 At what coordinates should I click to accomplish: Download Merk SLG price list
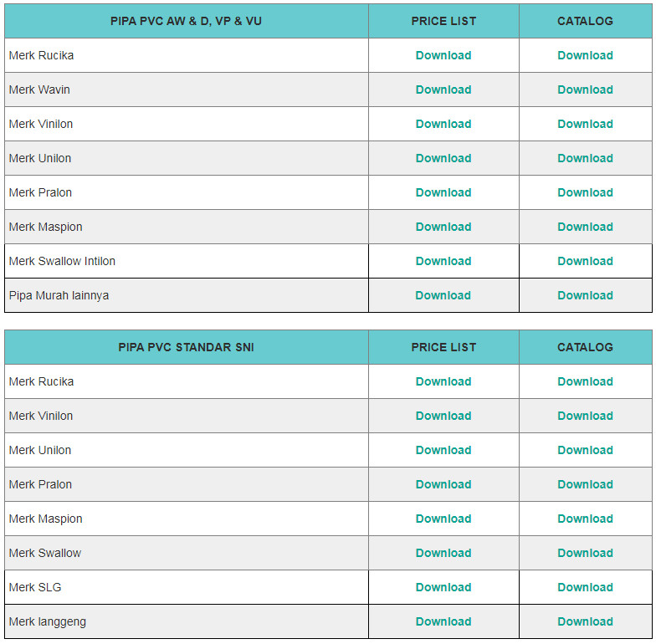coord(443,587)
